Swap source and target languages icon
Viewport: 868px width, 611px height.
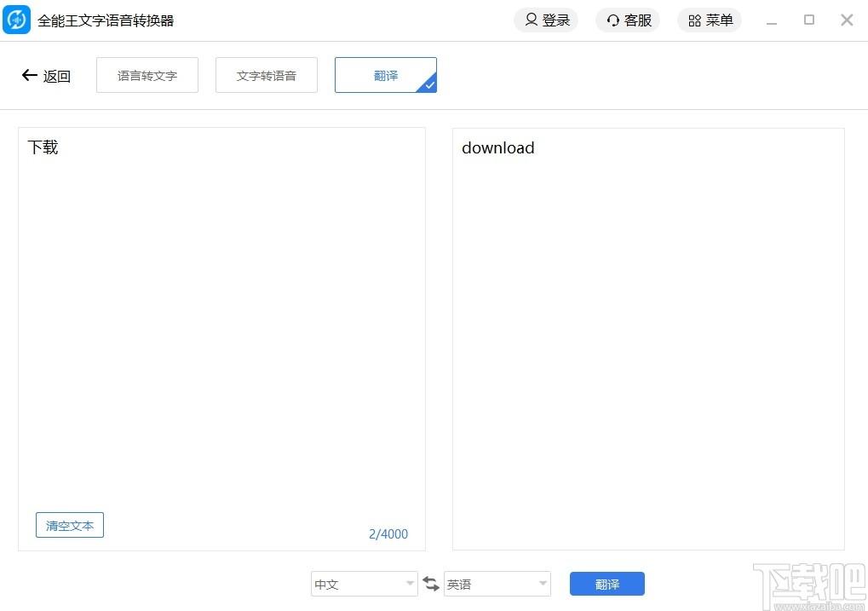(x=431, y=583)
